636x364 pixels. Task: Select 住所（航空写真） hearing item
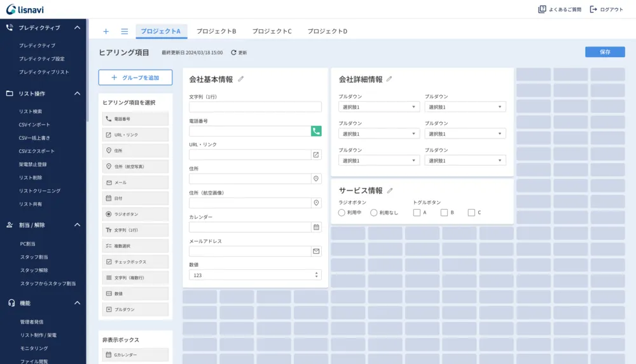tap(135, 166)
